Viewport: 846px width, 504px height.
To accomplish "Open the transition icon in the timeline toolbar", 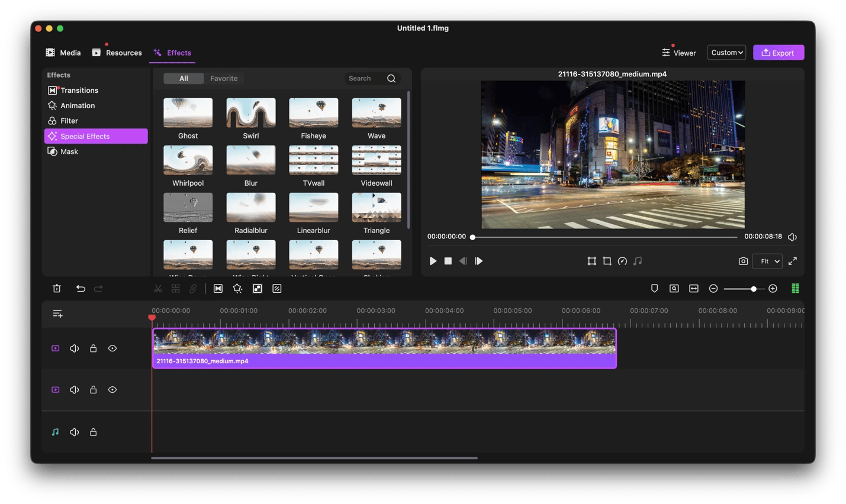I will (x=218, y=289).
